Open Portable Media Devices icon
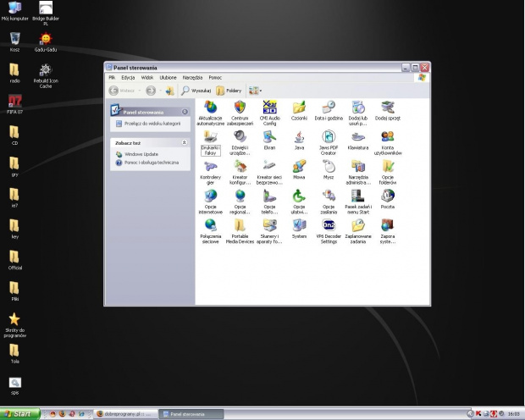Viewport: 525px width, 420px height. [x=240, y=231]
